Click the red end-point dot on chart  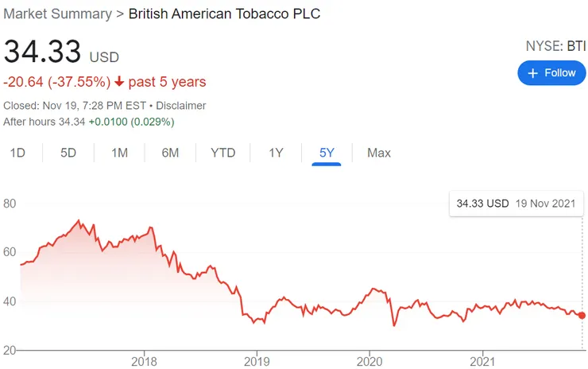click(x=582, y=316)
